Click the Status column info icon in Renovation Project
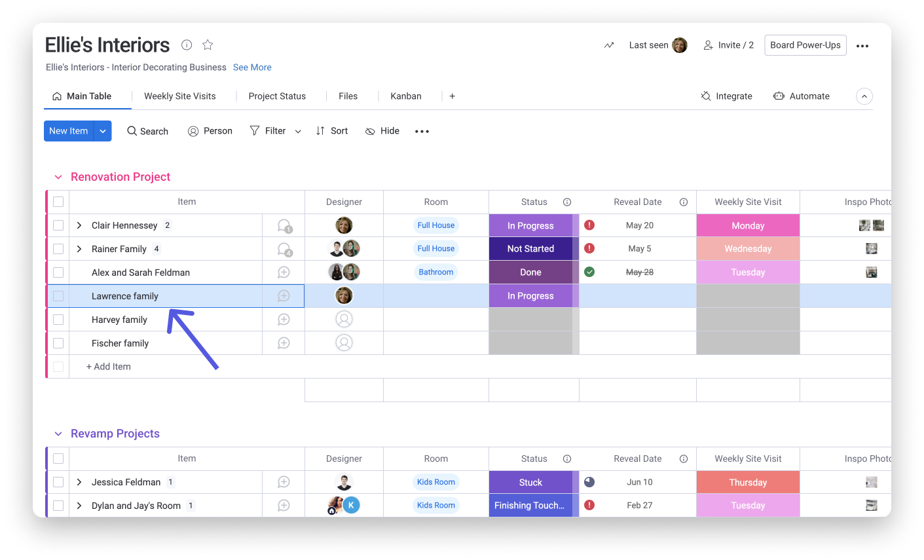This screenshot has width=924, height=560. pyautogui.click(x=567, y=202)
